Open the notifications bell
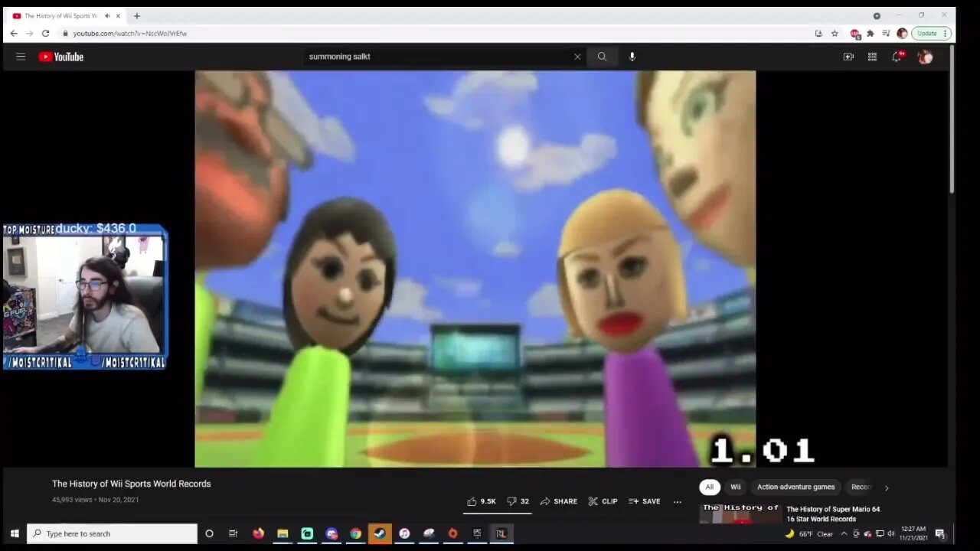This screenshot has width=980, height=551. (x=897, y=57)
